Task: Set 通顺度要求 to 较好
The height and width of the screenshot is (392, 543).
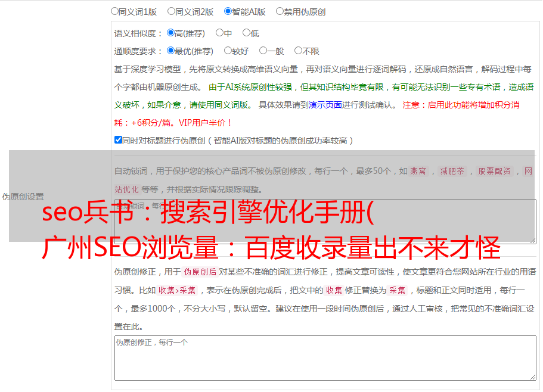Action: 228,51
